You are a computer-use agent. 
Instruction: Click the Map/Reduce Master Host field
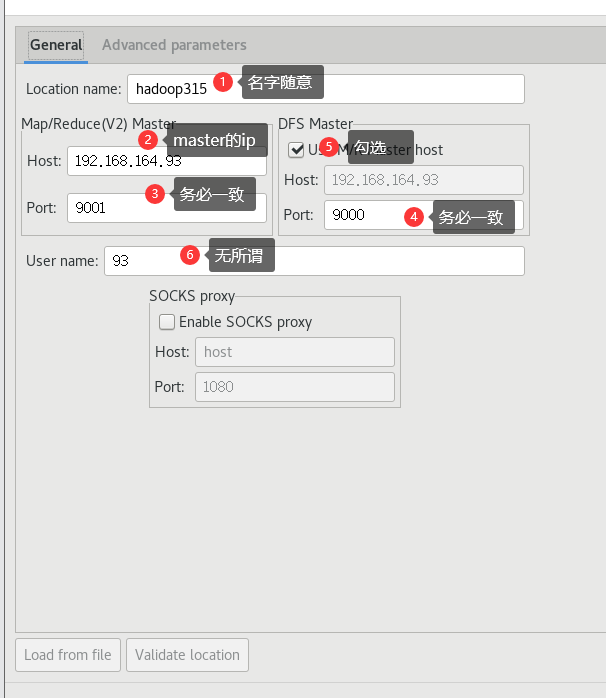click(167, 161)
